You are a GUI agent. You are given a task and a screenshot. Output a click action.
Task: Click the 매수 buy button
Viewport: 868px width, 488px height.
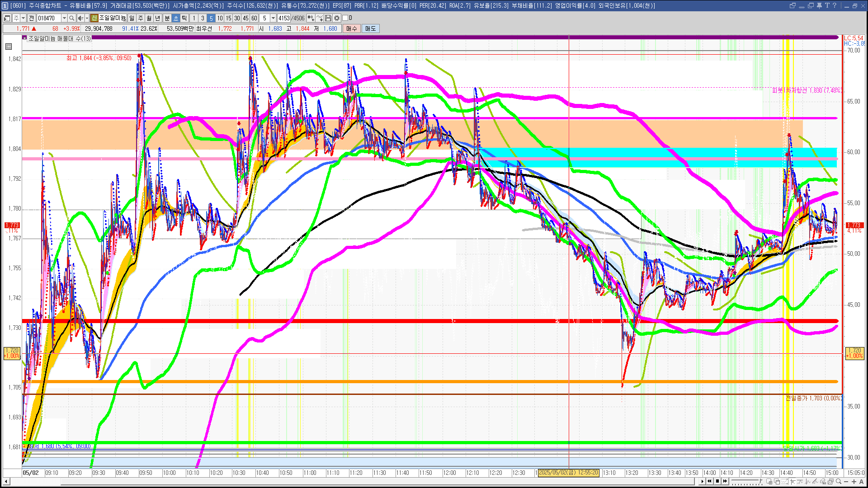[351, 28]
